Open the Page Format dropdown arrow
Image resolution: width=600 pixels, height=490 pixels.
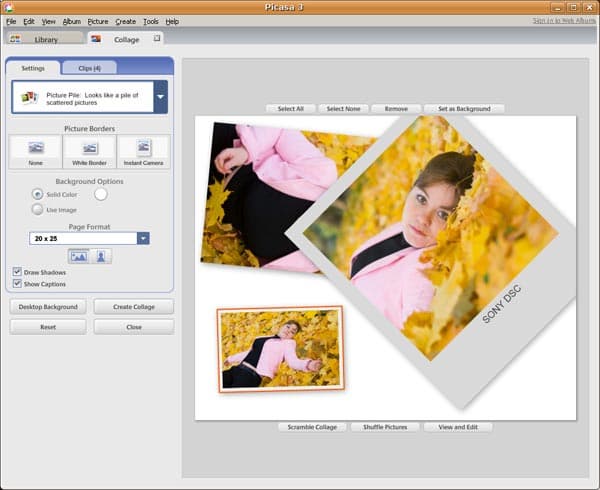pos(143,238)
